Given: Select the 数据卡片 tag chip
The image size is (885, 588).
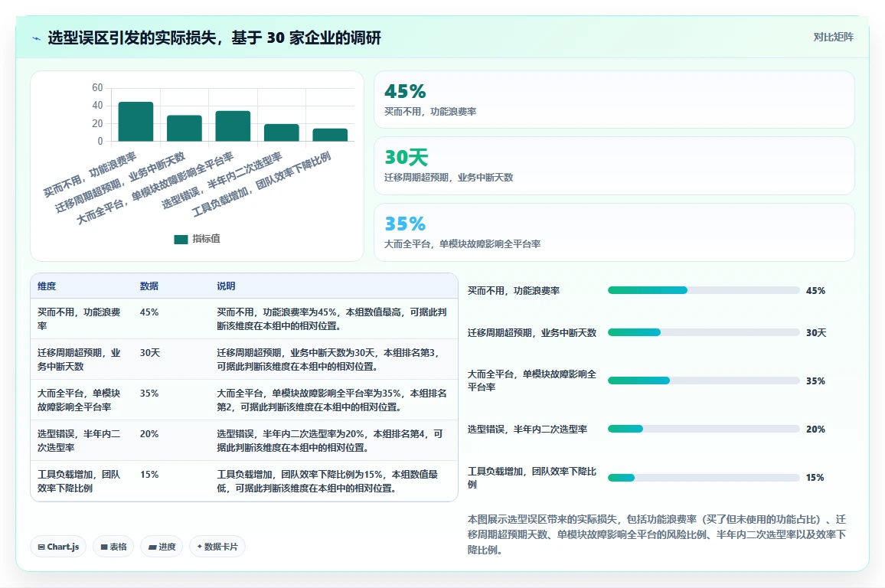Looking at the screenshot, I should pos(217,547).
